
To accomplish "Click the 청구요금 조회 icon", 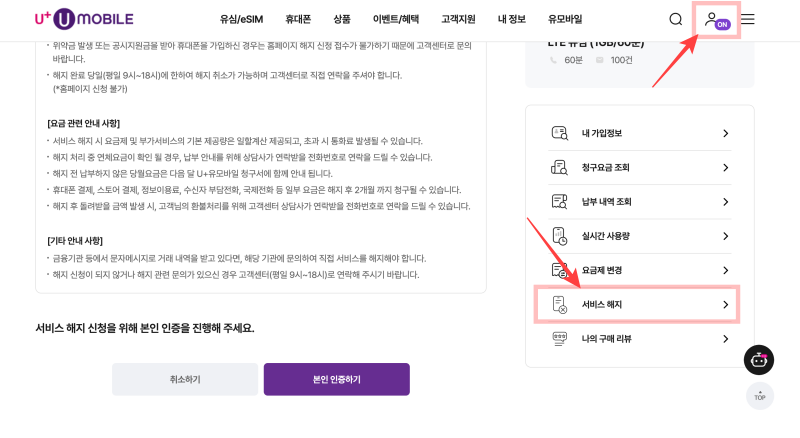I will pos(559,167).
